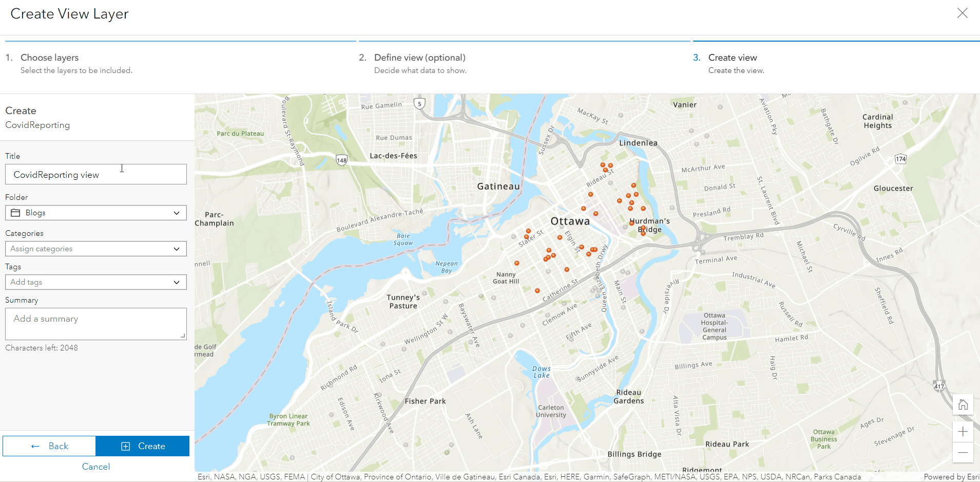This screenshot has width=980, height=482.
Task: Click the summary box resize handle
Action: 183,336
